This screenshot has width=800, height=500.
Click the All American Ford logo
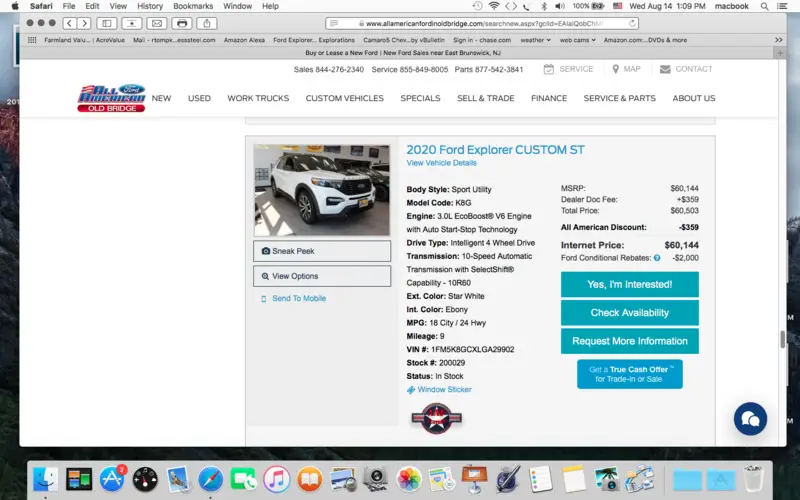tap(111, 98)
